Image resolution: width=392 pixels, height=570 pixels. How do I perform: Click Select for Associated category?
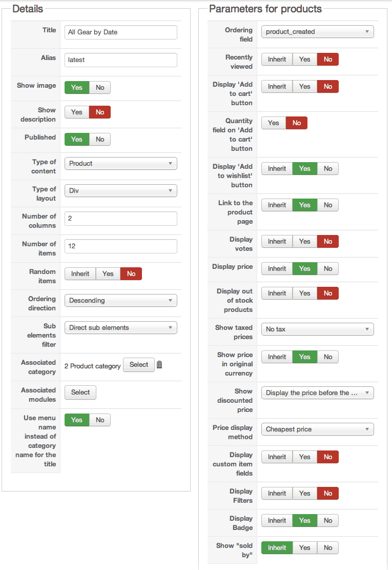pyautogui.click(x=138, y=365)
